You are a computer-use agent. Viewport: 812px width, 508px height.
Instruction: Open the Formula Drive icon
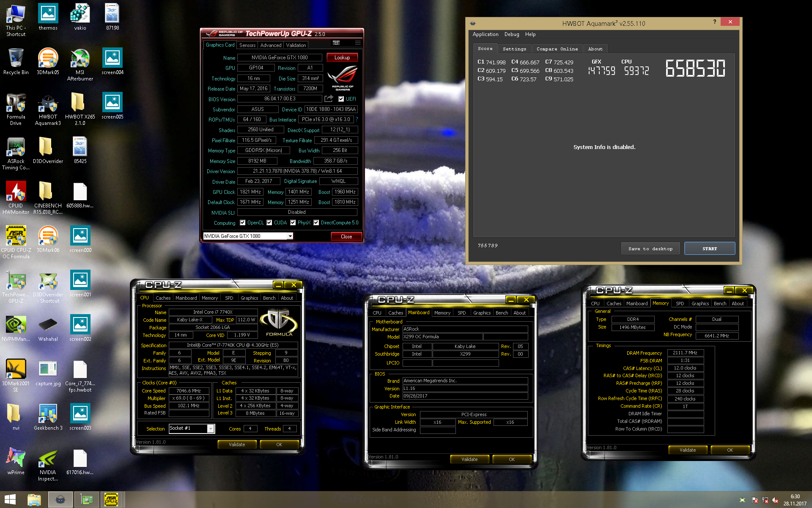point(16,109)
